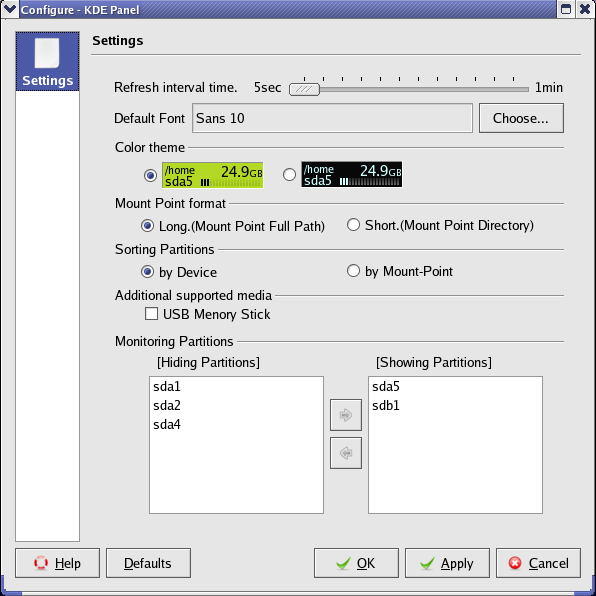The image size is (596, 596).
Task: Enable USB Menory Stick checkbox
Action: click(151, 314)
